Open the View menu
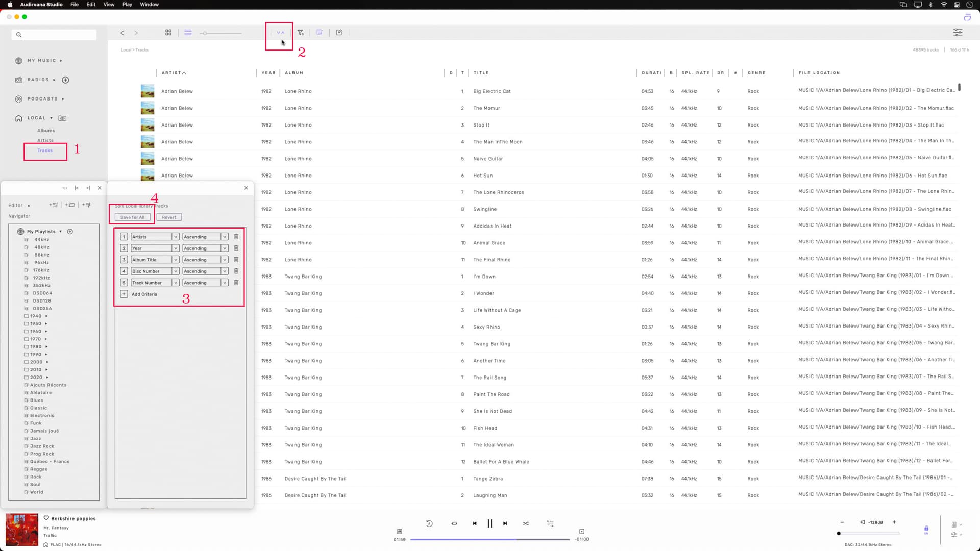This screenshot has width=980, height=551. (109, 4)
